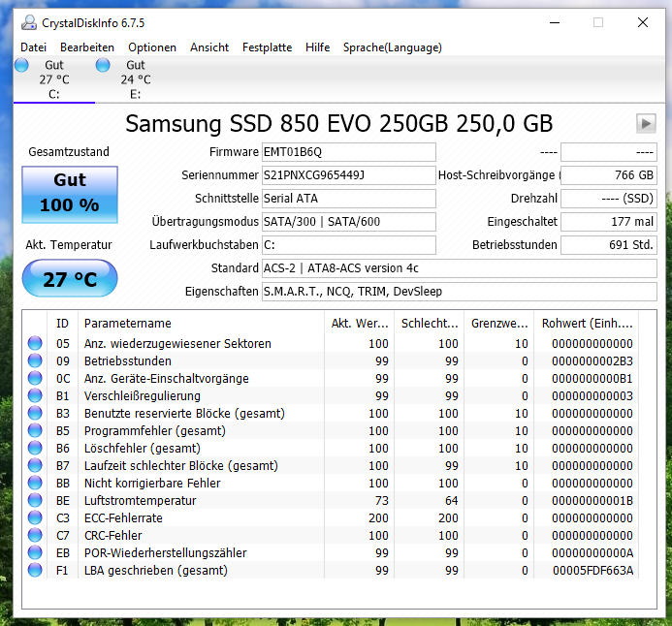Select 'Anz. Geräte-Einschaltvorgänge' row text
The height and width of the screenshot is (626, 672).
(166, 379)
